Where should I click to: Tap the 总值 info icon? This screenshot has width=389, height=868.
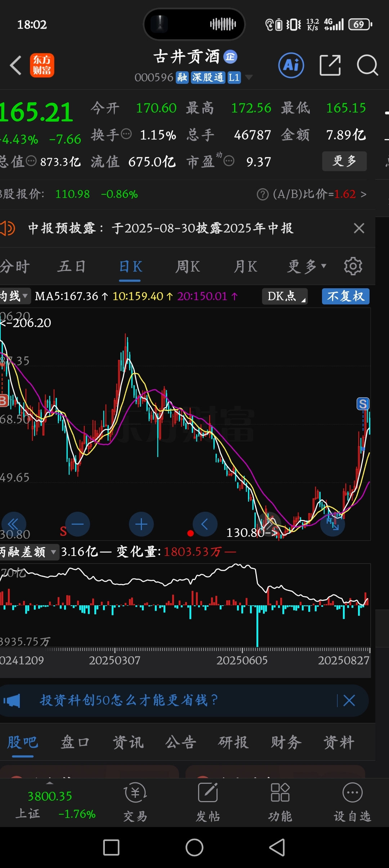coord(31,161)
